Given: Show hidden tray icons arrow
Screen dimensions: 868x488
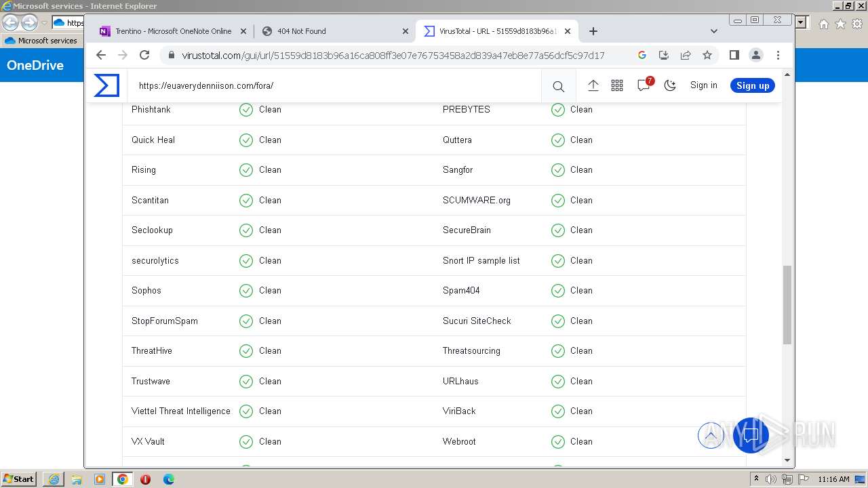Looking at the screenshot, I should coord(756,479).
